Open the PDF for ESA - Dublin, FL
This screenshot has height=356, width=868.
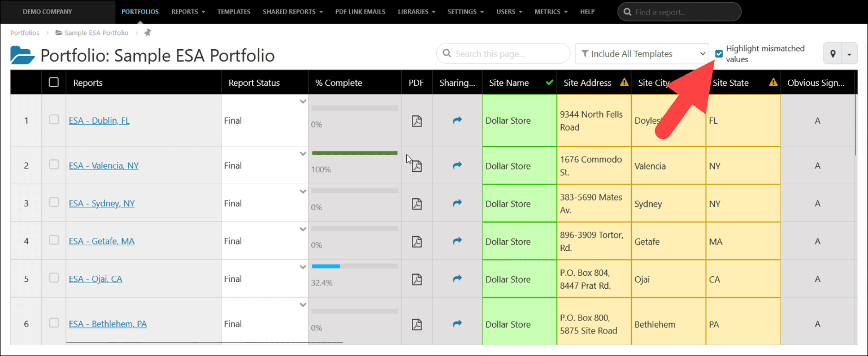(x=416, y=121)
